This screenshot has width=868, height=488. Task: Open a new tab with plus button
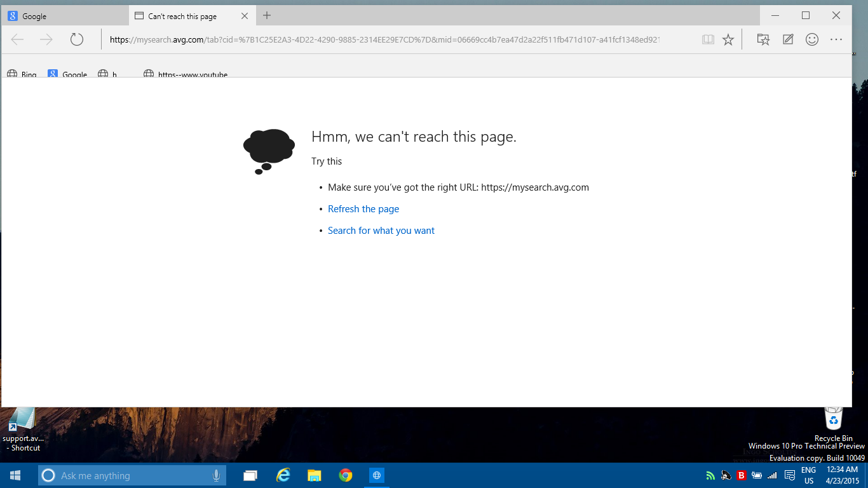(x=267, y=15)
